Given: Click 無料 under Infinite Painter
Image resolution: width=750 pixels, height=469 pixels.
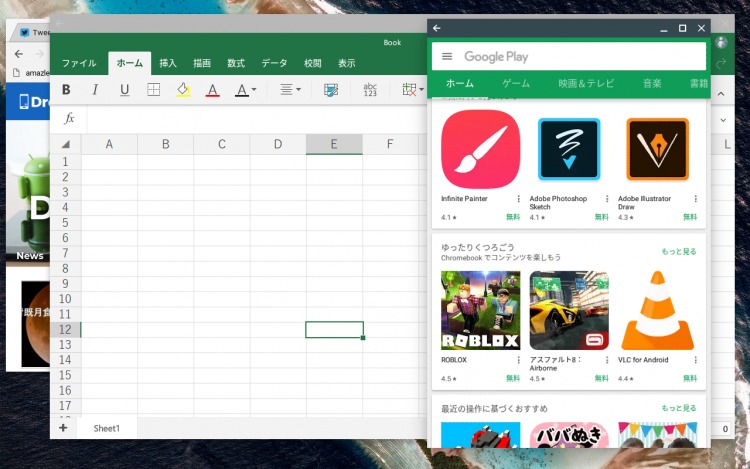Looking at the screenshot, I should tap(513, 217).
